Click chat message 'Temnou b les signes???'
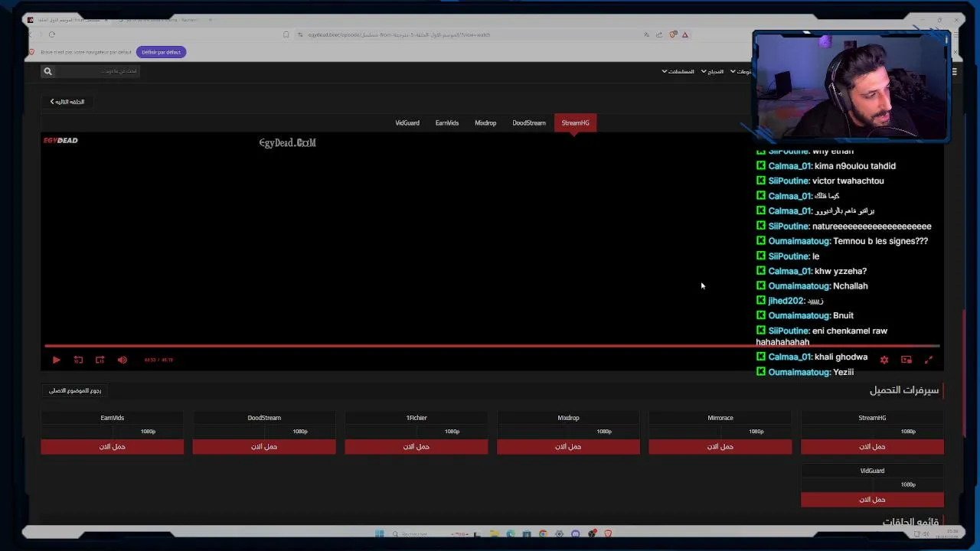This screenshot has height=551, width=980. click(x=880, y=241)
